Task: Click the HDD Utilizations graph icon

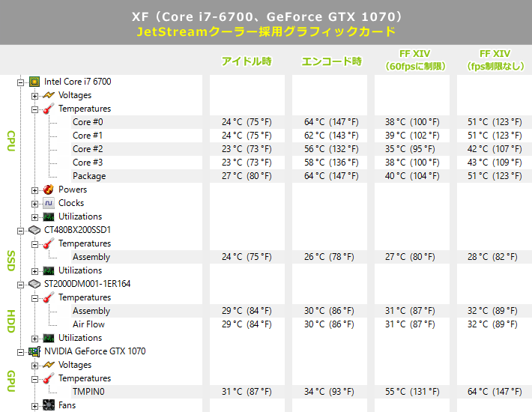Action: click(49, 338)
